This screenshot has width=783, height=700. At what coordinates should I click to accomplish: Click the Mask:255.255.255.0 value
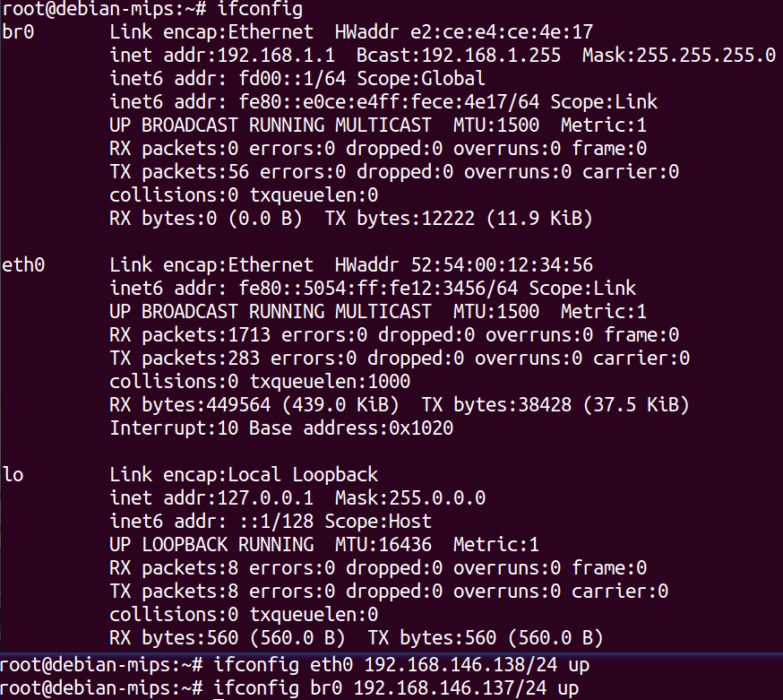click(x=679, y=55)
